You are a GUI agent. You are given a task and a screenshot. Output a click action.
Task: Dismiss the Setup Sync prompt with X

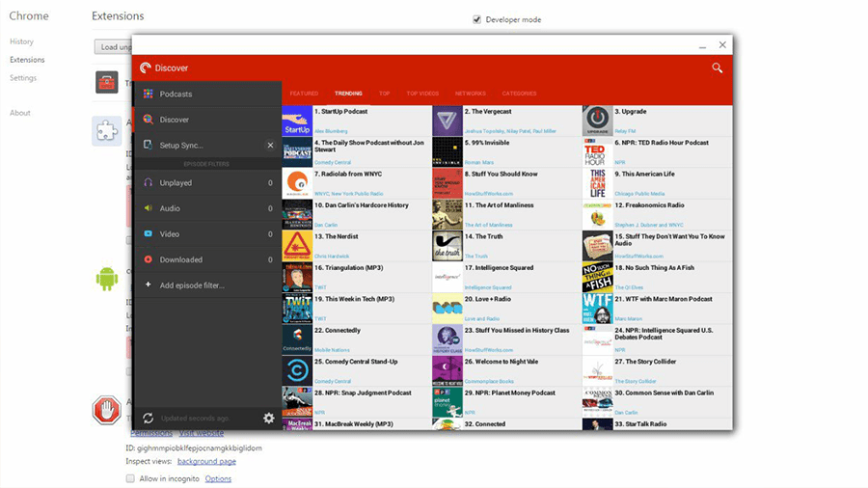270,145
